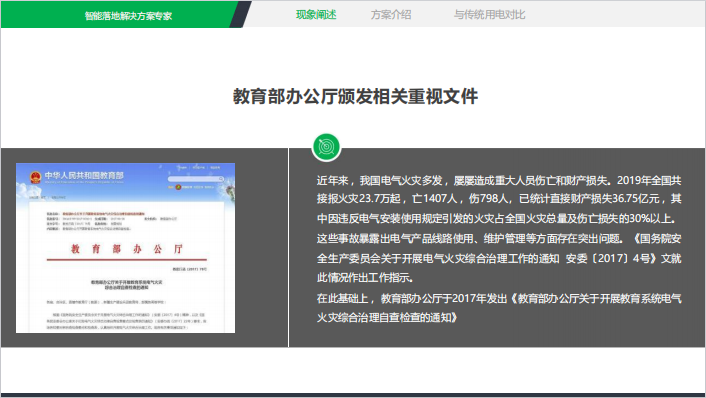Click the national emblem in the document screenshot
This screenshot has width=706, height=398.
(x=36, y=177)
